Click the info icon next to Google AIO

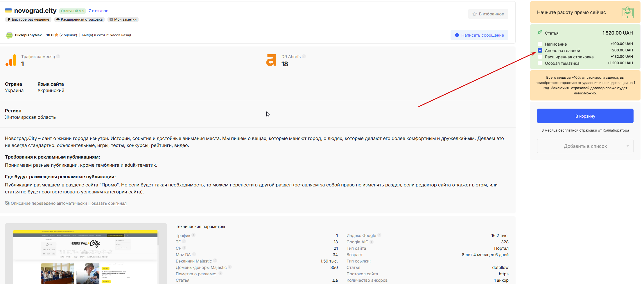[372, 241]
